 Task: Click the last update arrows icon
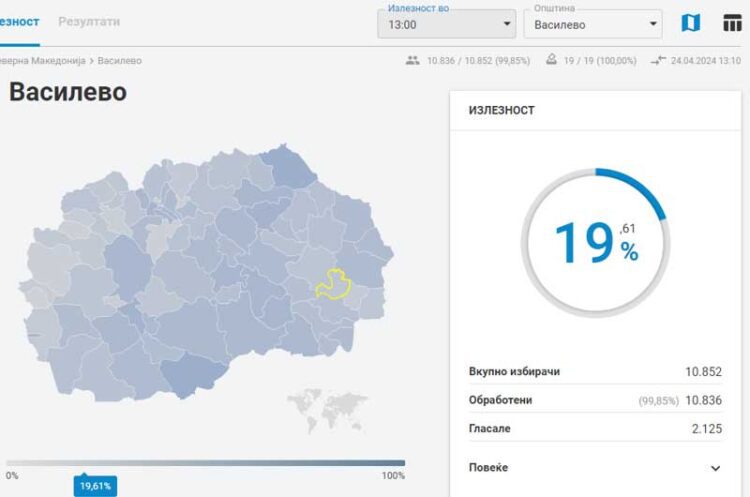pyautogui.click(x=658, y=60)
